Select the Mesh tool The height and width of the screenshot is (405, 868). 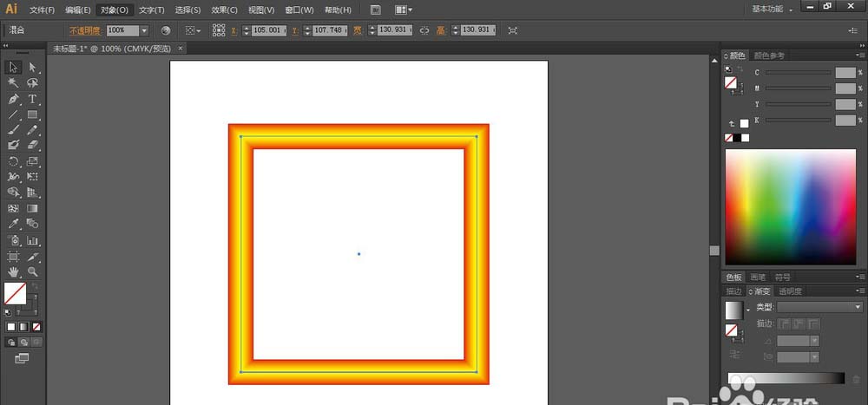pos(14,209)
